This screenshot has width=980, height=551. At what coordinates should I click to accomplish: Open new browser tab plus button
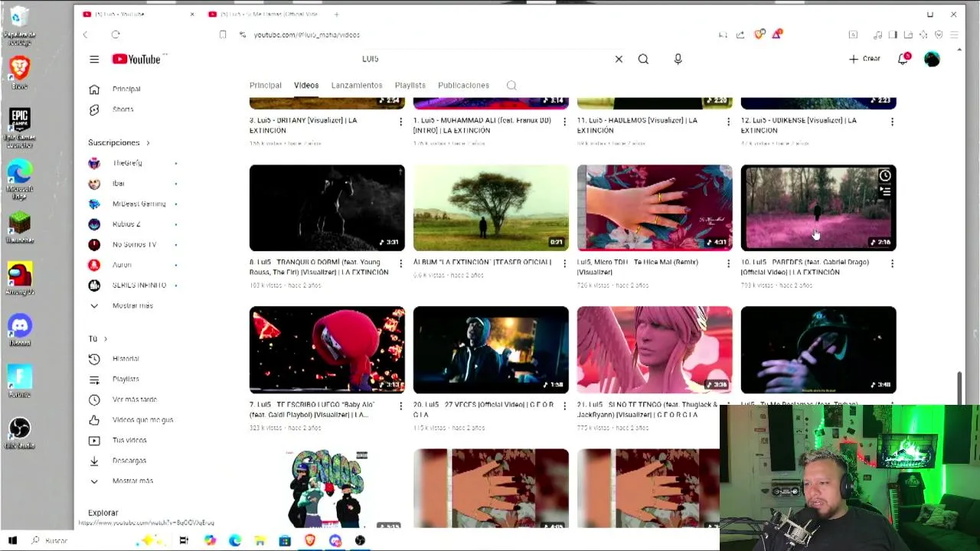coord(336,14)
